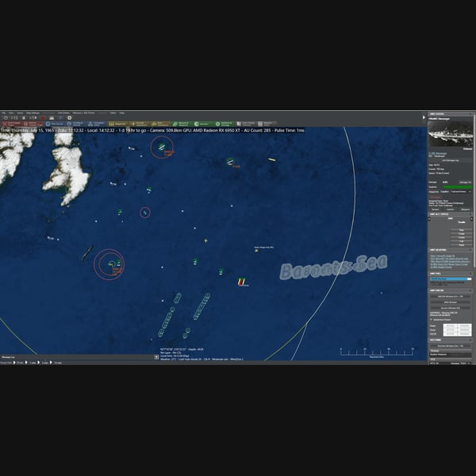The width and height of the screenshot is (476, 476).
Task: Collapse the UNIT ALT/SPEED section
Action: pyautogui.click(x=470, y=214)
